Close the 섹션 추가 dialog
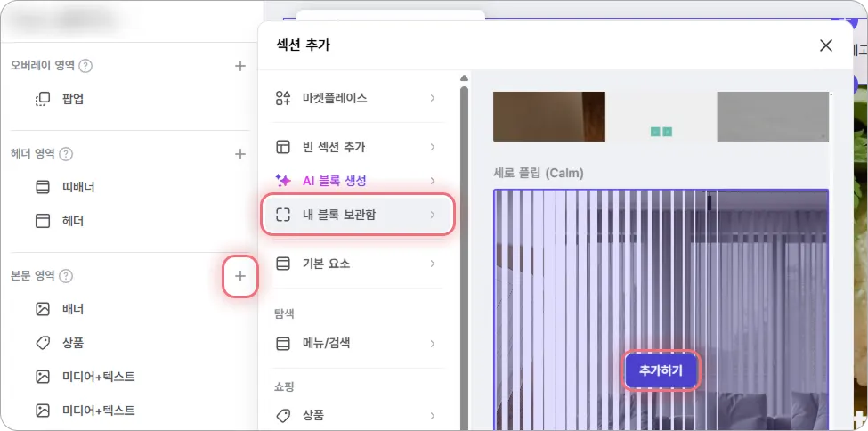The height and width of the screenshot is (431, 868). coord(826,45)
